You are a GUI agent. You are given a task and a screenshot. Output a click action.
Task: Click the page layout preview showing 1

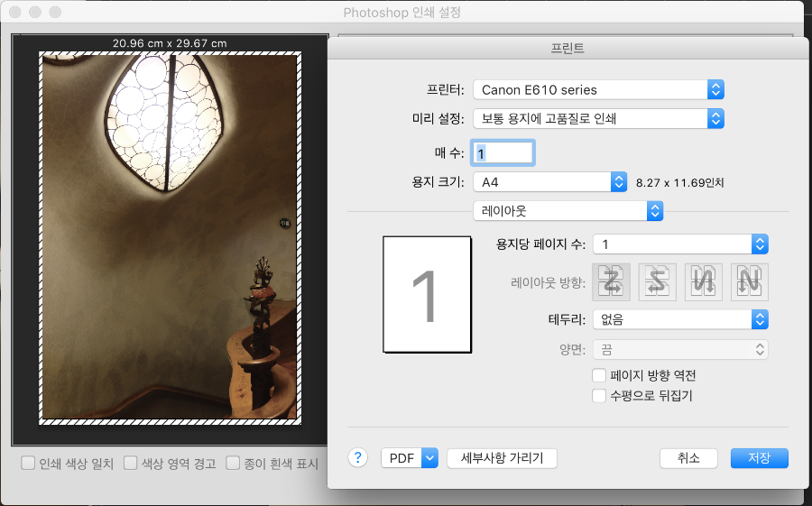click(x=428, y=295)
